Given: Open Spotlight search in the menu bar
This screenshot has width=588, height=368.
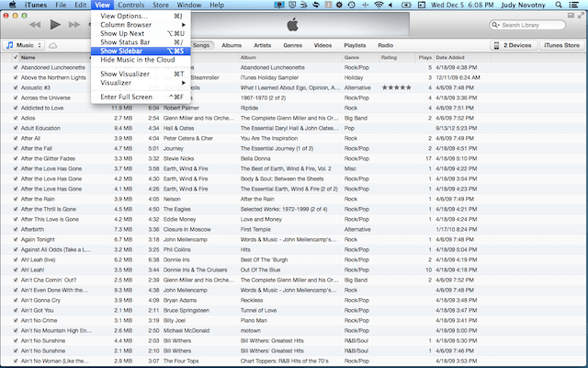Looking at the screenshot, I should coord(559,5).
